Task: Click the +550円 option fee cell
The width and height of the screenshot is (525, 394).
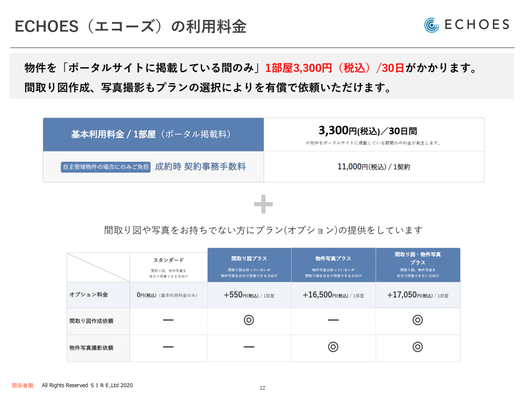Action: 249,295
